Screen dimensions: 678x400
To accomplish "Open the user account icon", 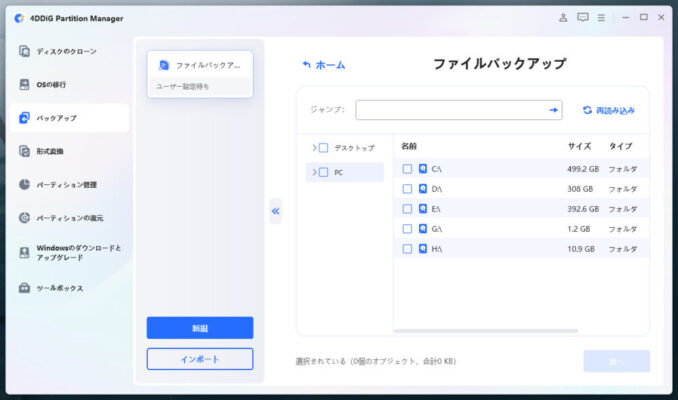I will pos(563,18).
